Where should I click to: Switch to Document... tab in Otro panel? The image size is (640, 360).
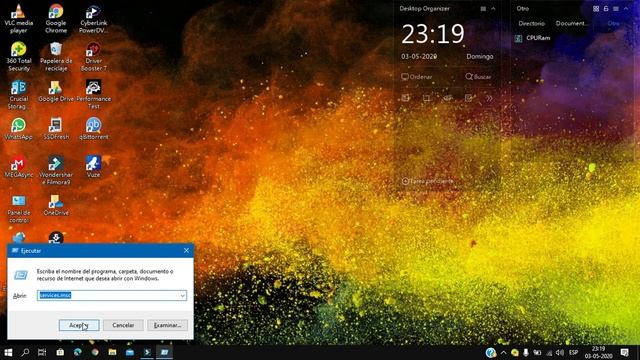[x=571, y=24]
